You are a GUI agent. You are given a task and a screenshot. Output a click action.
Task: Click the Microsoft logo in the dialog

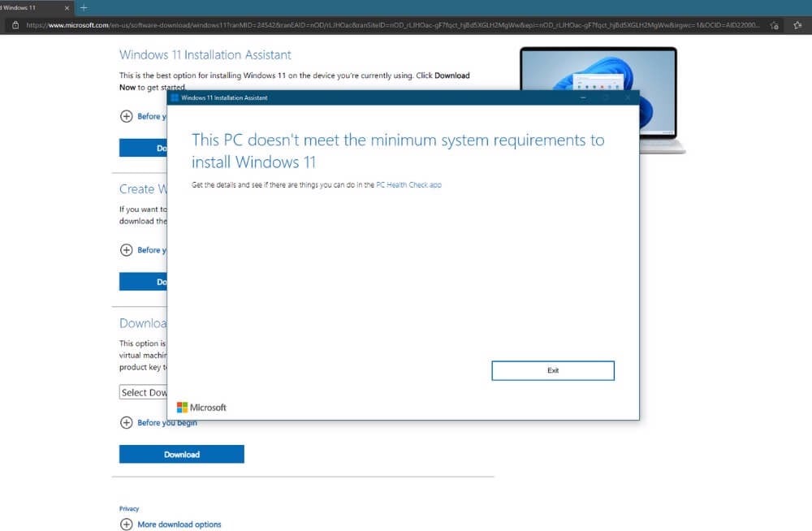tap(201, 408)
